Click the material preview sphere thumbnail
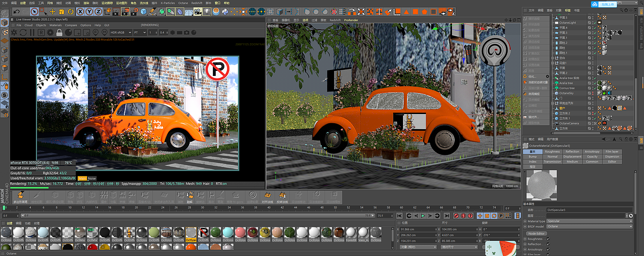The height and width of the screenshot is (256, 644). pyautogui.click(x=542, y=185)
